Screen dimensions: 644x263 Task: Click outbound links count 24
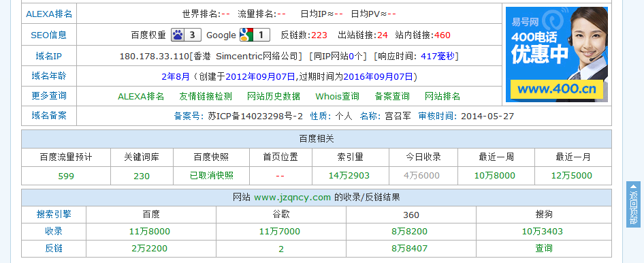coord(383,35)
